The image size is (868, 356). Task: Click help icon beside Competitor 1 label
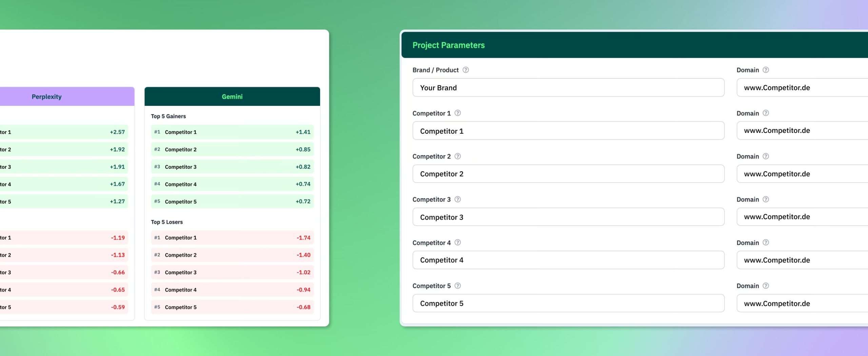pyautogui.click(x=457, y=113)
